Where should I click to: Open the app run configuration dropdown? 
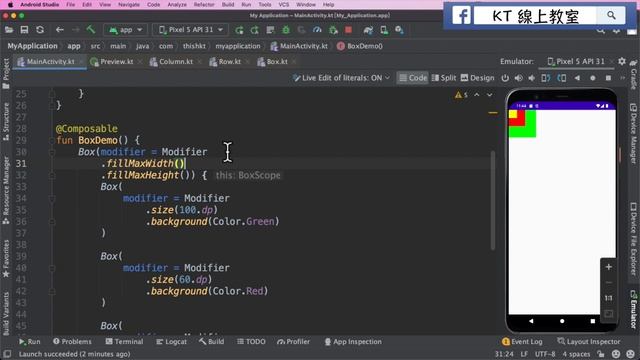click(125, 30)
